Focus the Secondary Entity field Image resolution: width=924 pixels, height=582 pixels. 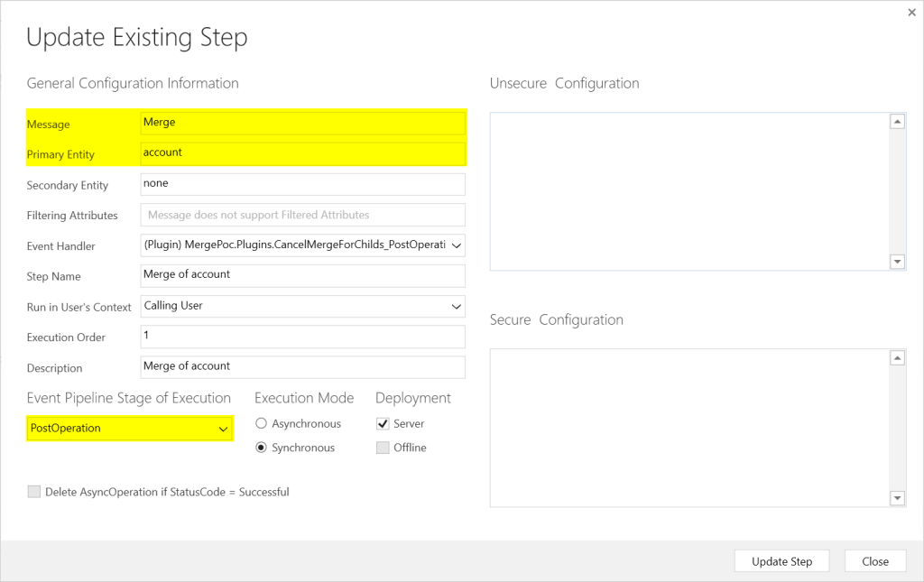pyautogui.click(x=302, y=184)
